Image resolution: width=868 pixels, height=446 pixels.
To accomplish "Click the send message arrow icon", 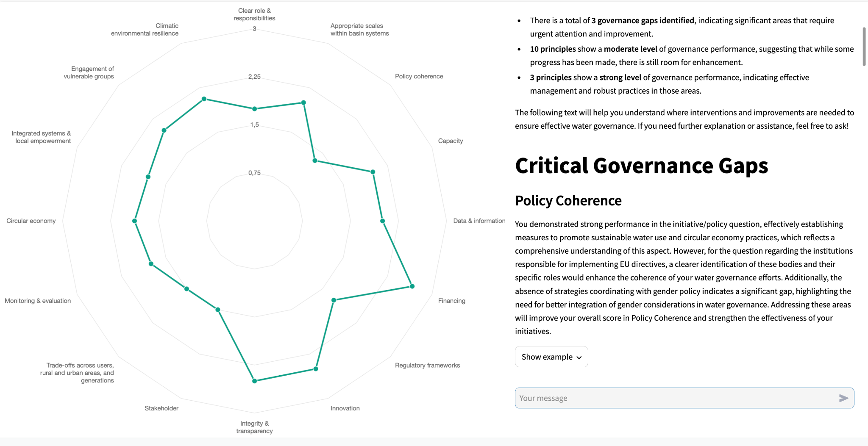I will pyautogui.click(x=843, y=398).
